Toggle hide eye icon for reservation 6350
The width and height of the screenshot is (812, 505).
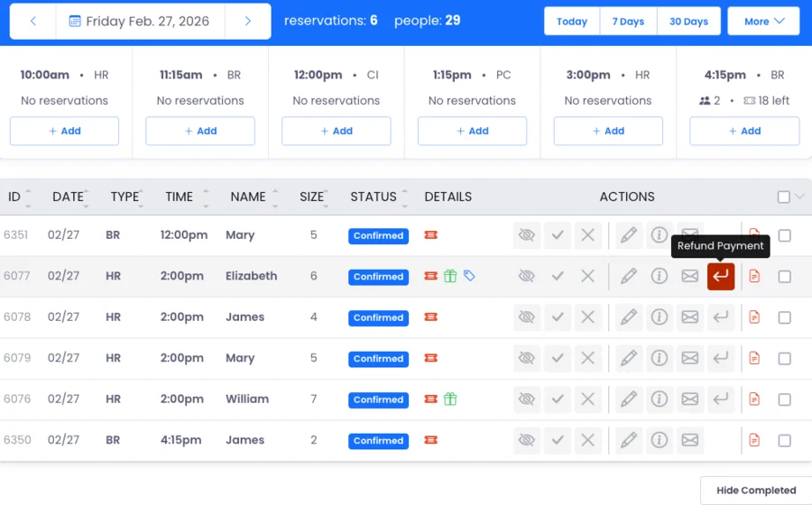click(x=527, y=440)
